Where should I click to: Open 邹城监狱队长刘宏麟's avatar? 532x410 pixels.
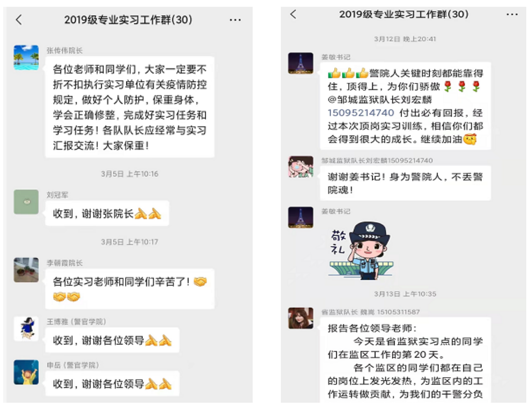tap(301, 166)
